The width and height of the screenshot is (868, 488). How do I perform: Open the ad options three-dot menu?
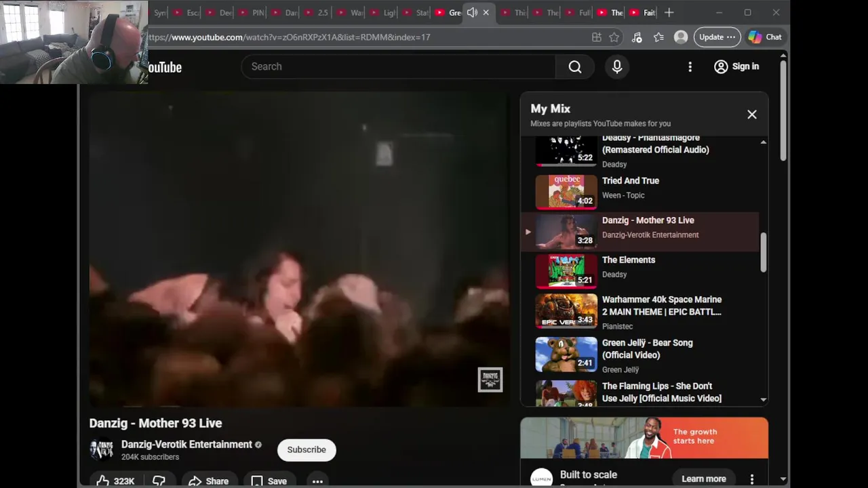click(x=752, y=479)
